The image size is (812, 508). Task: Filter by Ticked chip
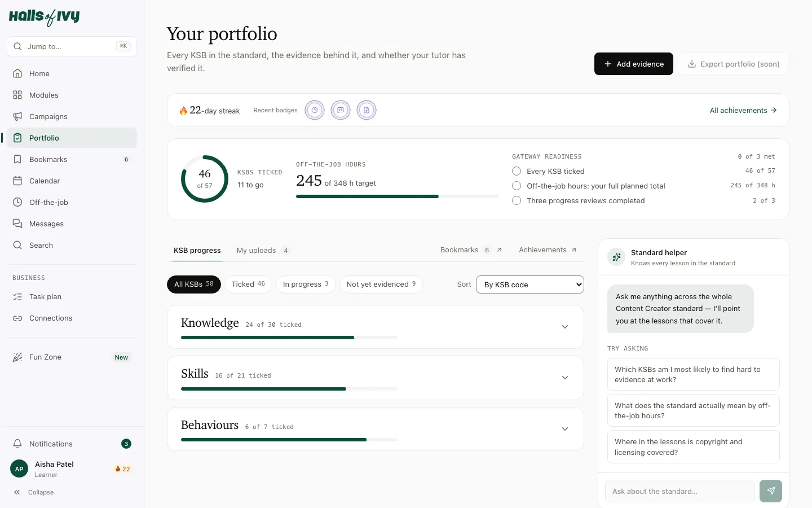tap(248, 284)
